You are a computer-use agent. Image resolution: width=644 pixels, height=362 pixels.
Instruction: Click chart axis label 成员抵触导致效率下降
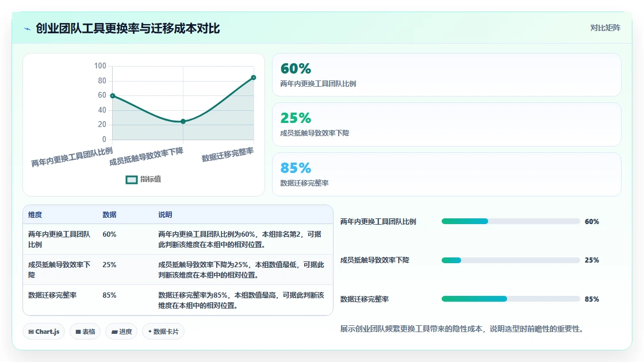[146, 157]
